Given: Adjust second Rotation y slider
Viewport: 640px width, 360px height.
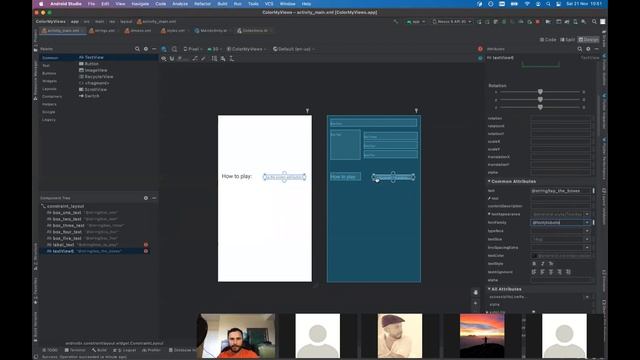Looking at the screenshot, I should coord(540,100).
